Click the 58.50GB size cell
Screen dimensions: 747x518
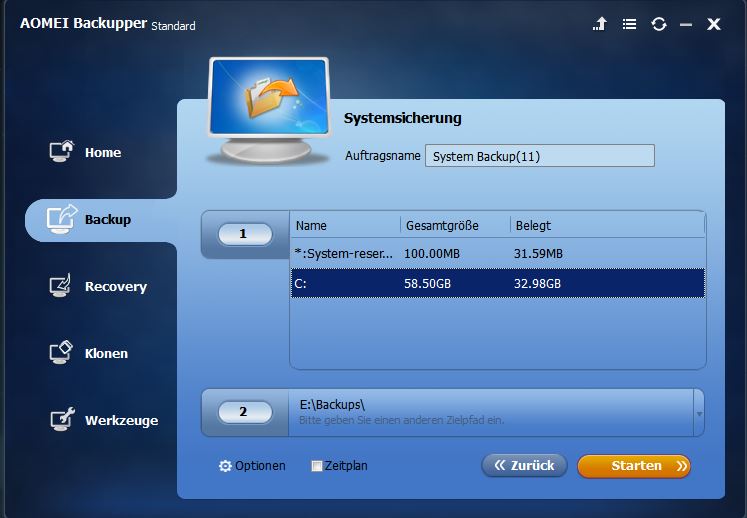tap(427, 284)
